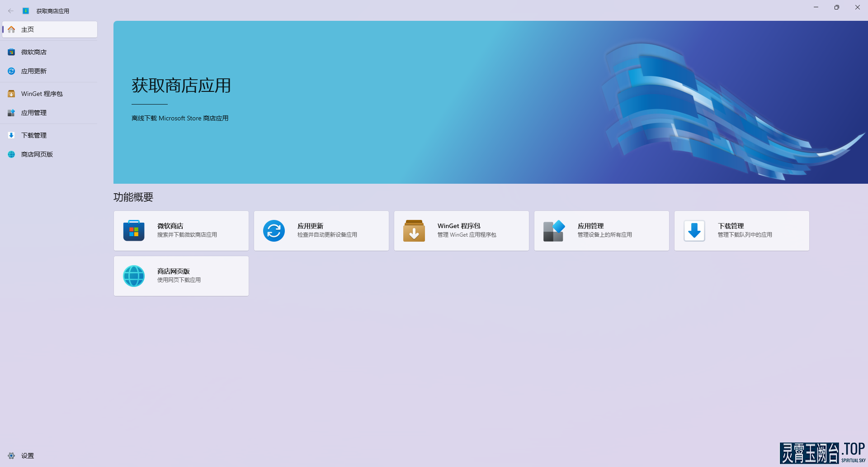Go to 应用管理 in the sidebar

pyautogui.click(x=34, y=113)
